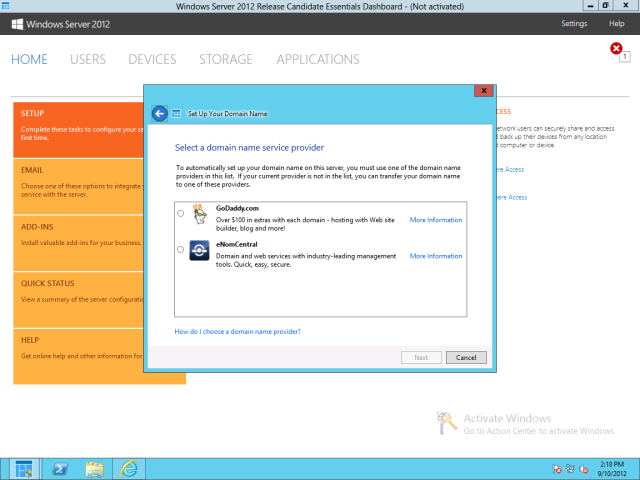Click the 'Select a domain name service provider' heading
This screenshot has width=640, height=480.
(249, 148)
